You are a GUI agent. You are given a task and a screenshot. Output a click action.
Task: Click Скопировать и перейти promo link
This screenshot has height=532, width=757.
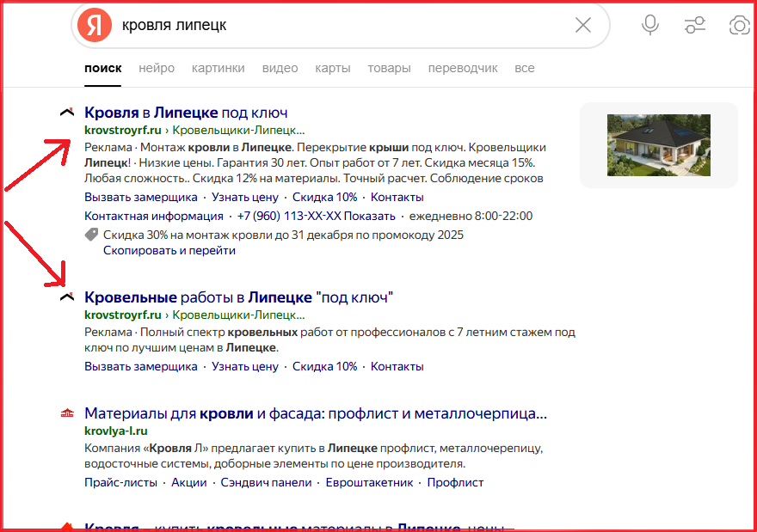(x=169, y=251)
